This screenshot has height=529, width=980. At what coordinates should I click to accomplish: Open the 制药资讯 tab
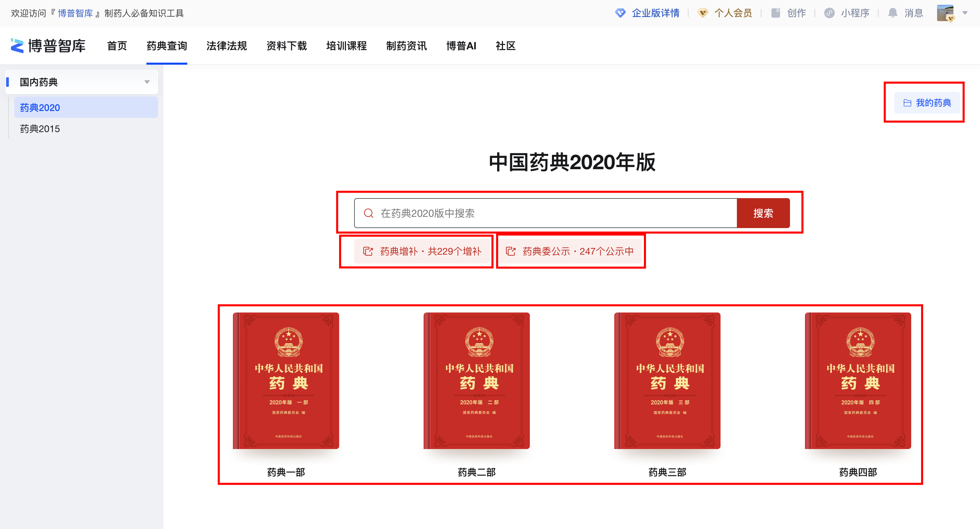(406, 46)
